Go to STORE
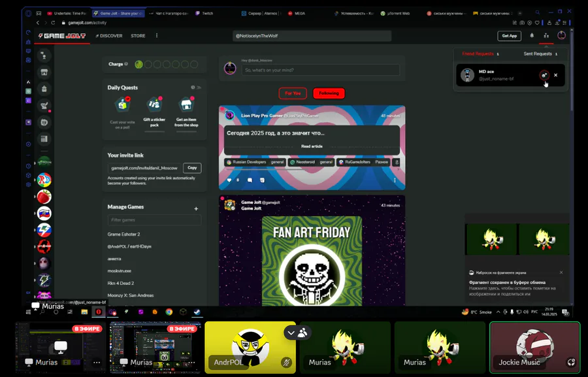Viewport: 588px width, 377px height. [x=138, y=36]
